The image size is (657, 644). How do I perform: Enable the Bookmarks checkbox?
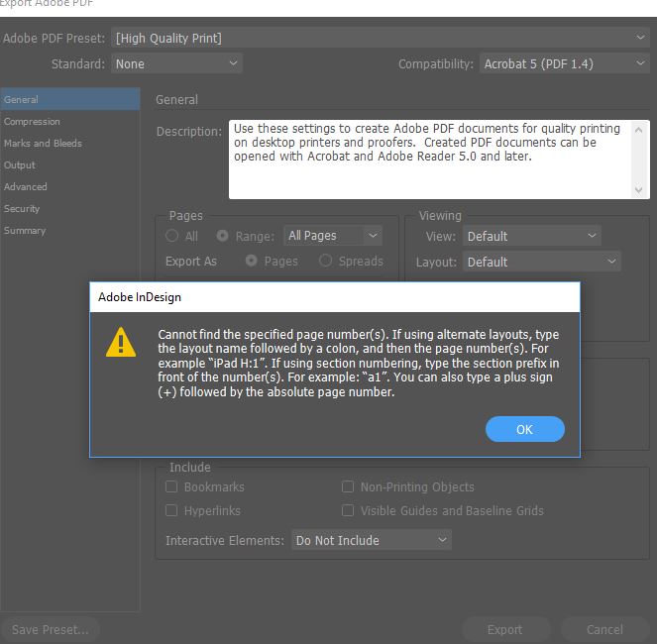171,486
